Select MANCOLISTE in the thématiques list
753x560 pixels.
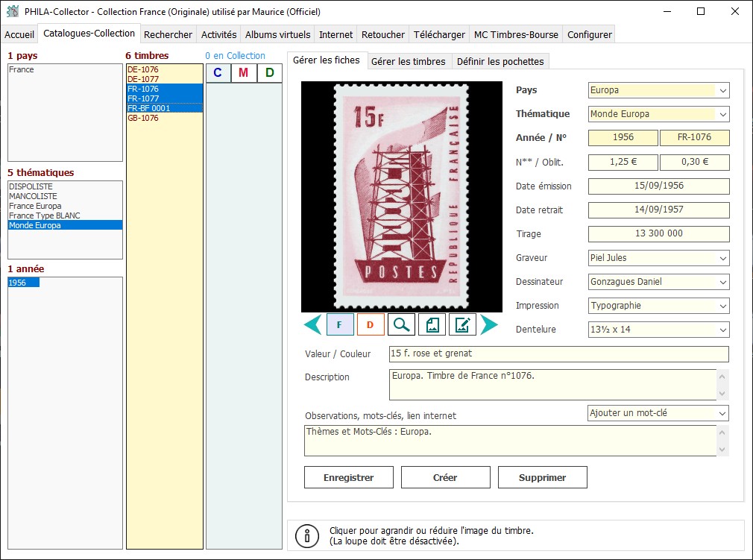65,196
